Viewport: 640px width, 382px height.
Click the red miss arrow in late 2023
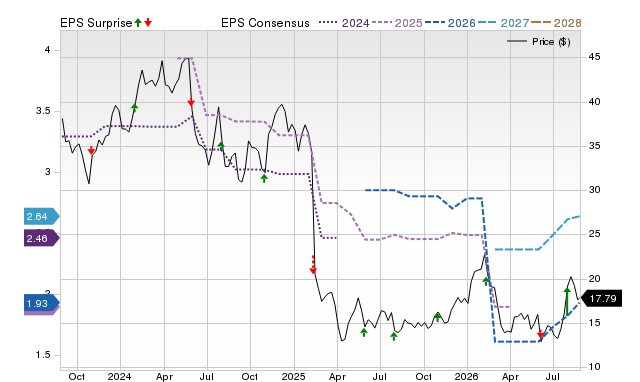[x=91, y=150]
